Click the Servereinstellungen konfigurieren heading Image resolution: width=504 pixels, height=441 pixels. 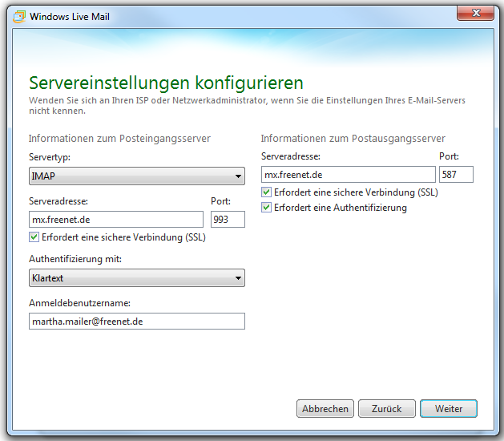tap(166, 83)
